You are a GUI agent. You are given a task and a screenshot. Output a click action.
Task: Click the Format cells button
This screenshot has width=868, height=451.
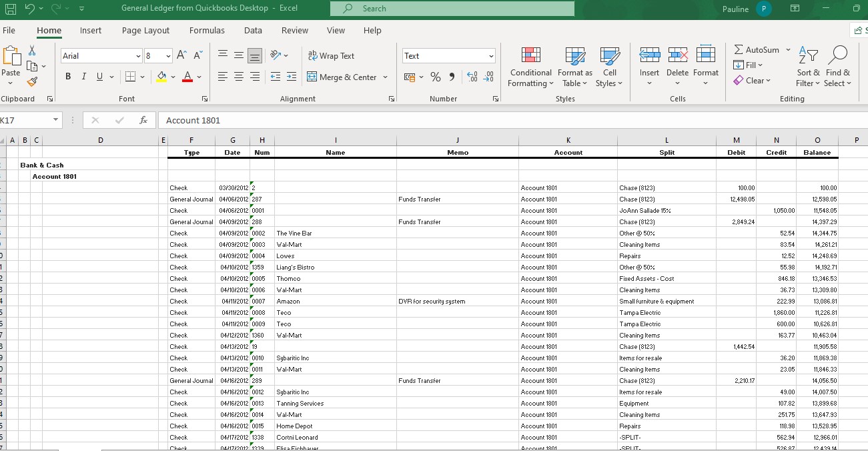coord(706,67)
